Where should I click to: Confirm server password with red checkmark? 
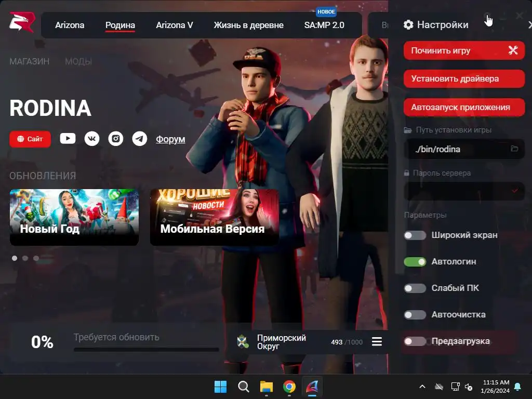coord(515,191)
